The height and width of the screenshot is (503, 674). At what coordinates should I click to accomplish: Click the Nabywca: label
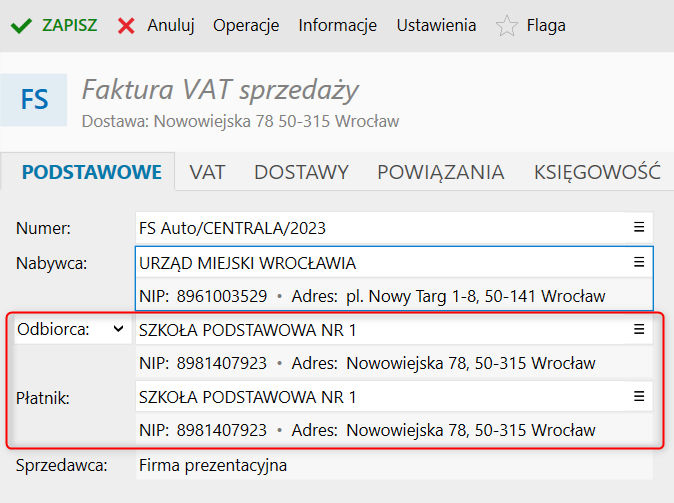coord(51,263)
